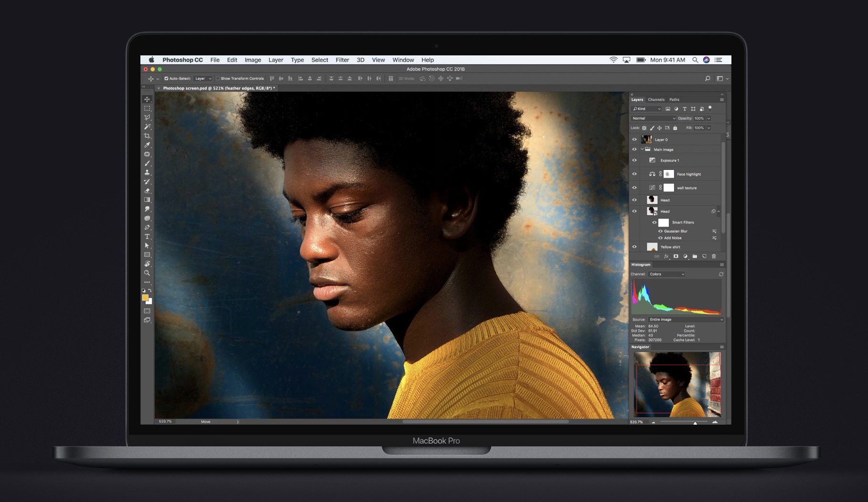Click the delete layer trash icon

point(714,257)
